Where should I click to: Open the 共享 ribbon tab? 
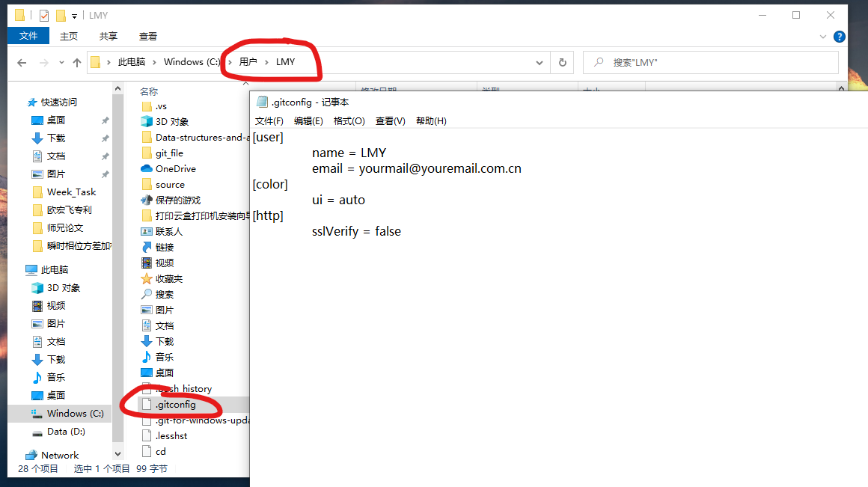pos(108,36)
